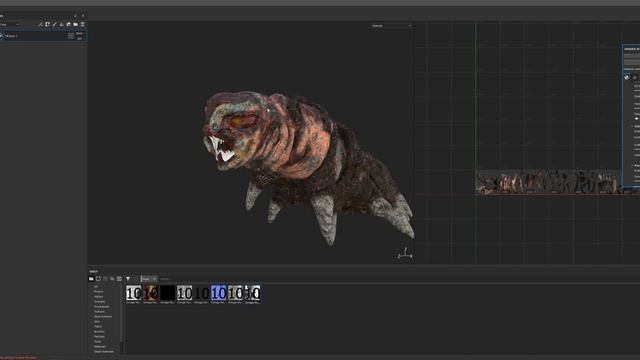Close the shelf filter tab
Screen dimensions: 640x360
point(154,279)
